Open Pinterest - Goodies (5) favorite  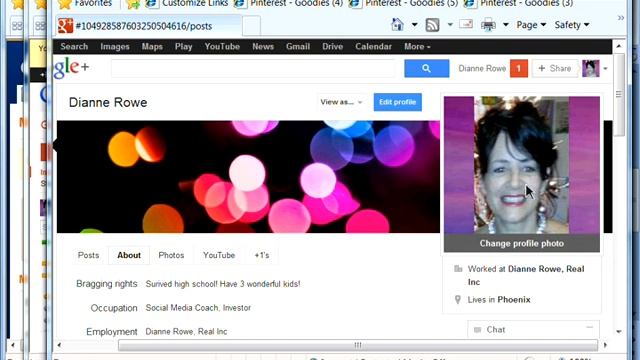tap(403, 4)
